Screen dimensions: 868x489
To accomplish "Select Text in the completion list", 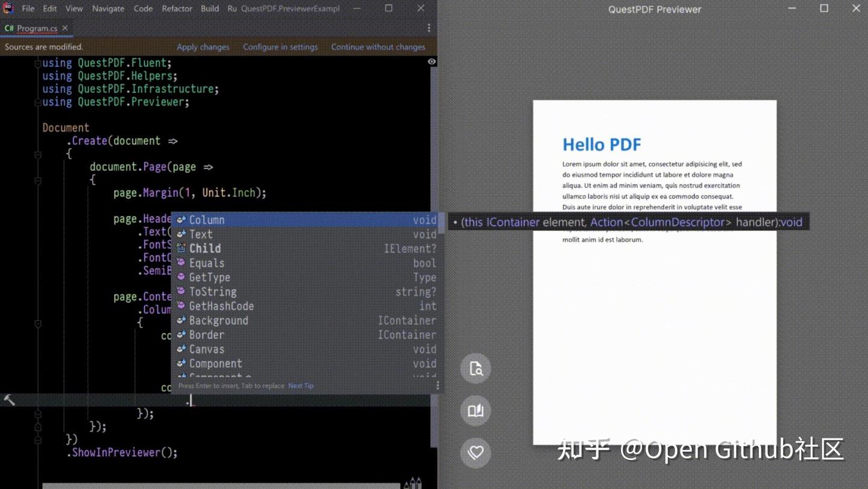I will [x=306, y=235].
